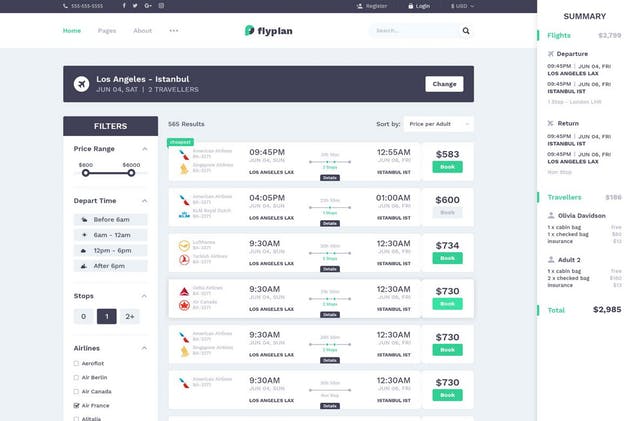This screenshot has width=632, height=421.
Task: Click the search magnifier icon
Action: click(466, 31)
